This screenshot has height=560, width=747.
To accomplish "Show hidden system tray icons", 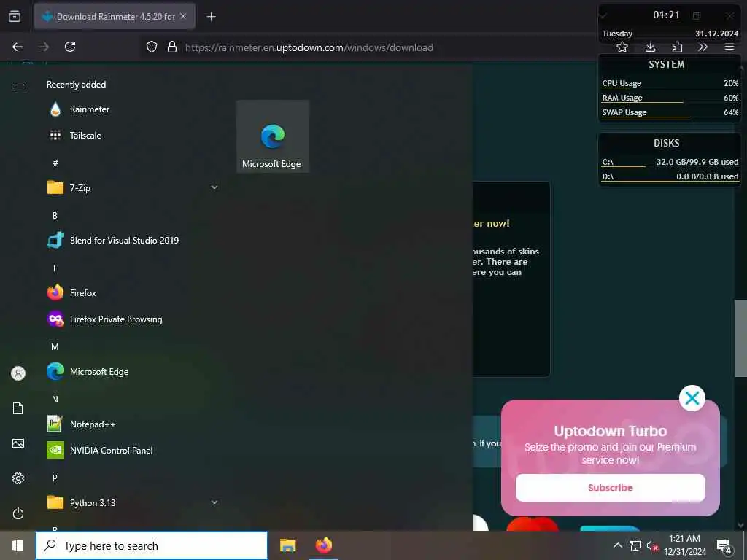I will pos(617,545).
